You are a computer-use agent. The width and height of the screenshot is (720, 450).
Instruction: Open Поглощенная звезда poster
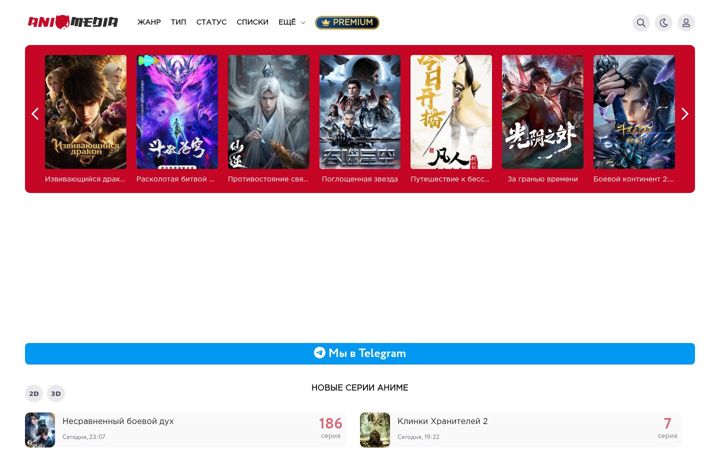click(360, 112)
